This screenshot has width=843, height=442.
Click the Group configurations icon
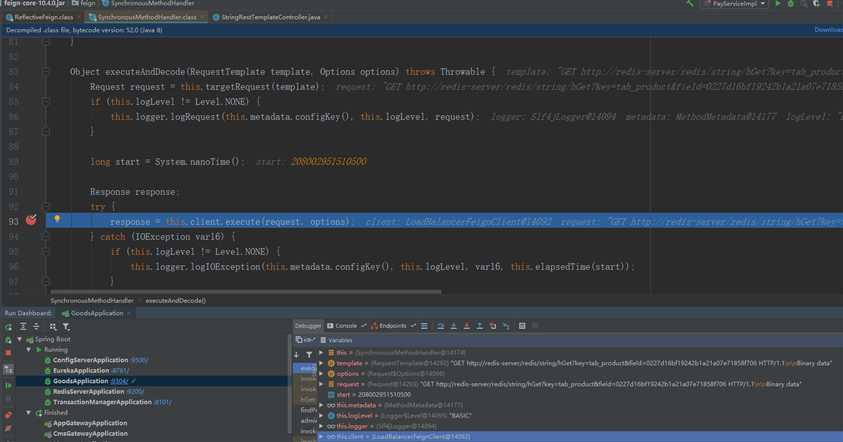pos(53,327)
